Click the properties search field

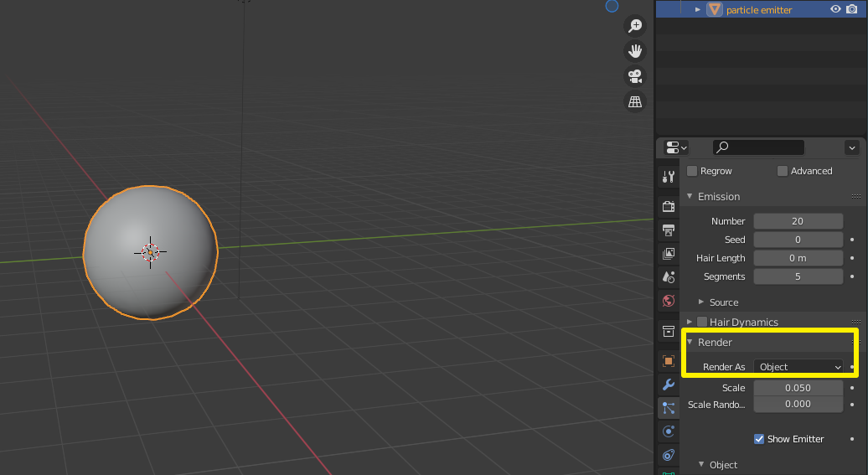(x=758, y=147)
